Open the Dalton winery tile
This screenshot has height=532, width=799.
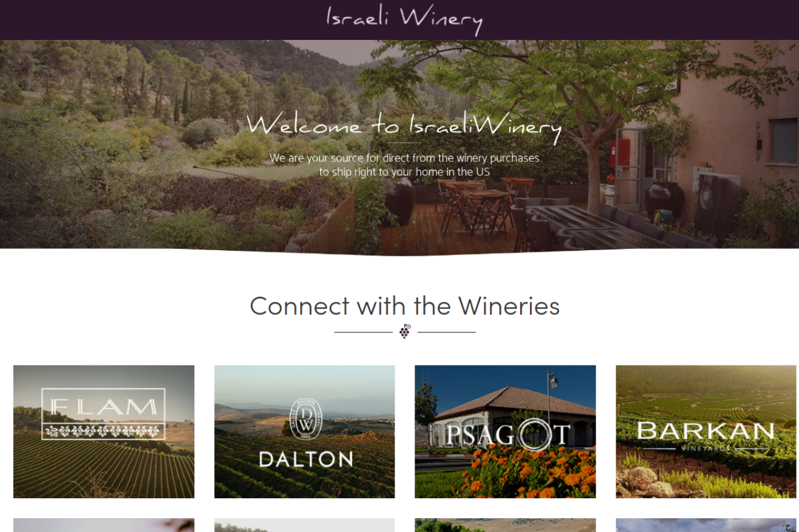pyautogui.click(x=305, y=432)
